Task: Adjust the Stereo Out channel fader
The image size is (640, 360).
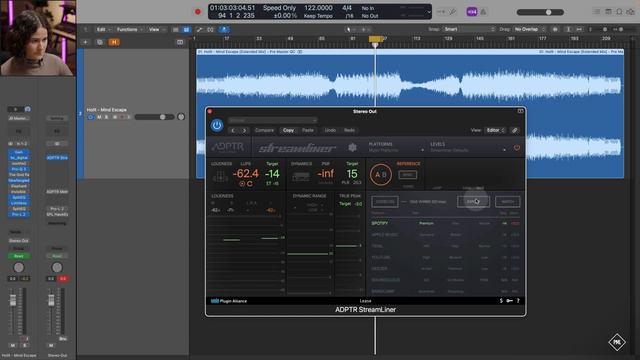Action: click(51, 300)
